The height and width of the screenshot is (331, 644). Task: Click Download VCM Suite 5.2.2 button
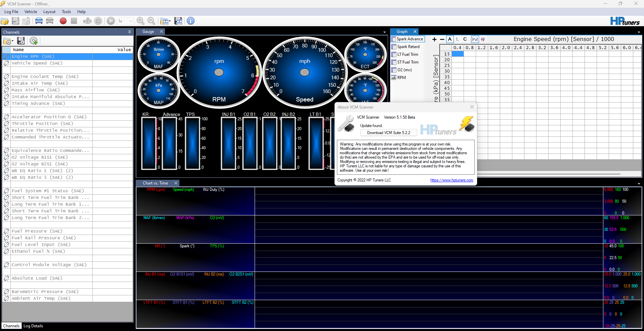click(x=389, y=133)
